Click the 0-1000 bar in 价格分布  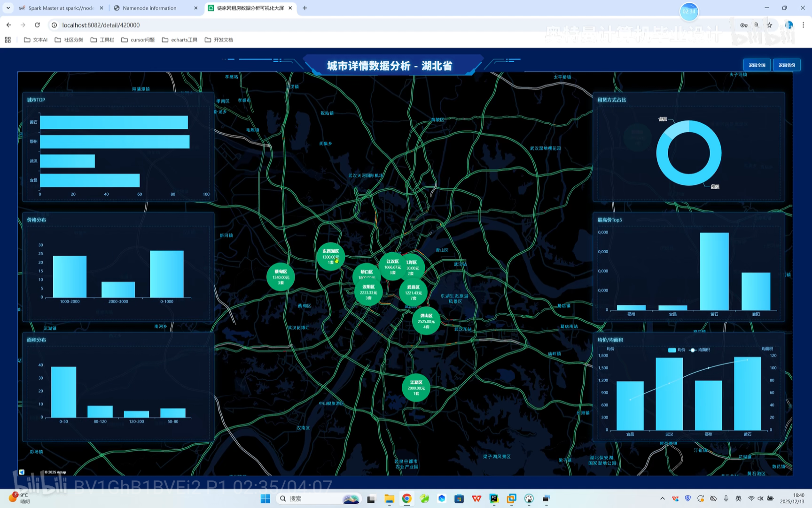coord(167,274)
